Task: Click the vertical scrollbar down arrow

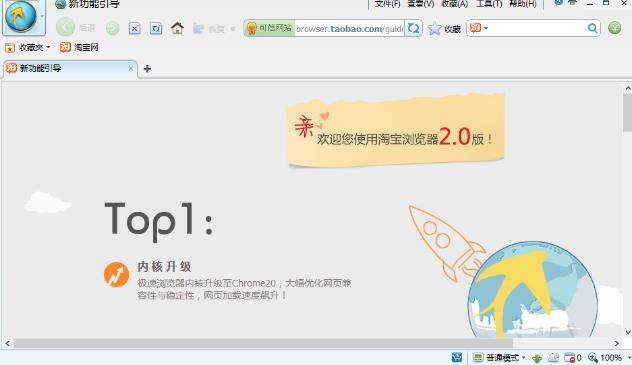Action: coord(628,332)
